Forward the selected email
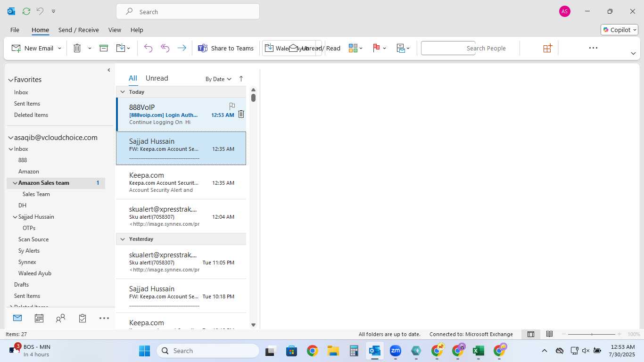The height and width of the screenshot is (362, 644). pyautogui.click(x=182, y=48)
